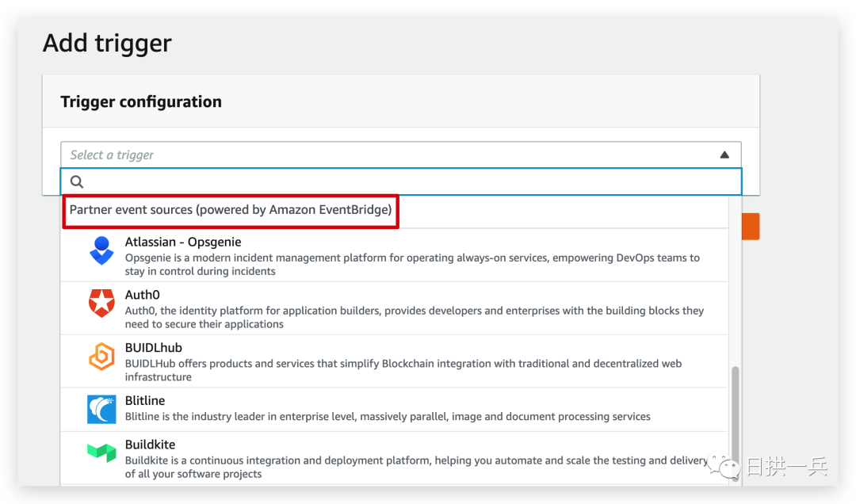
Task: Select the Blitline trigger entry
Action: click(145, 401)
